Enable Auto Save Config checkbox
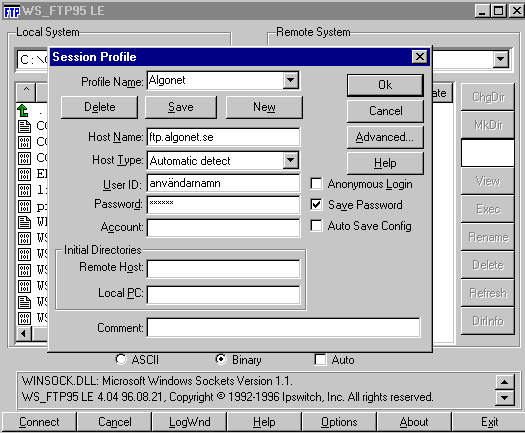Viewport: 525px width, 433px height. pyautogui.click(x=316, y=226)
